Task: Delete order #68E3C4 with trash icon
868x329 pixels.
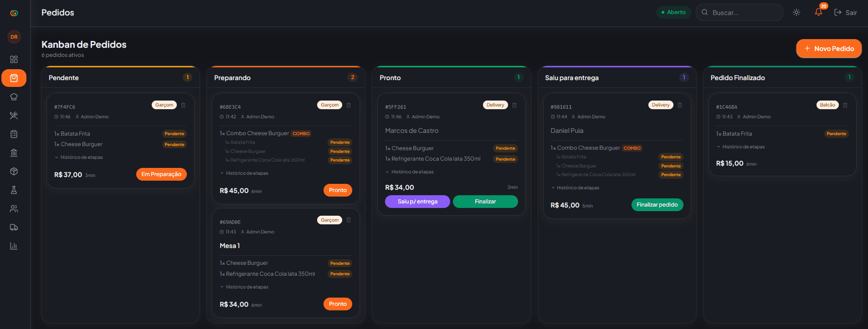Action: [x=349, y=105]
